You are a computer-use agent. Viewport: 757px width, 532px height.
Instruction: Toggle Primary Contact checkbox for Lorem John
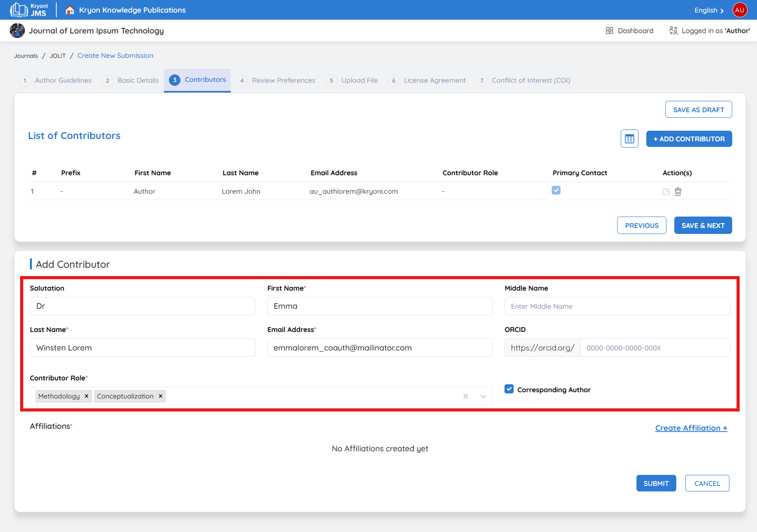point(556,191)
